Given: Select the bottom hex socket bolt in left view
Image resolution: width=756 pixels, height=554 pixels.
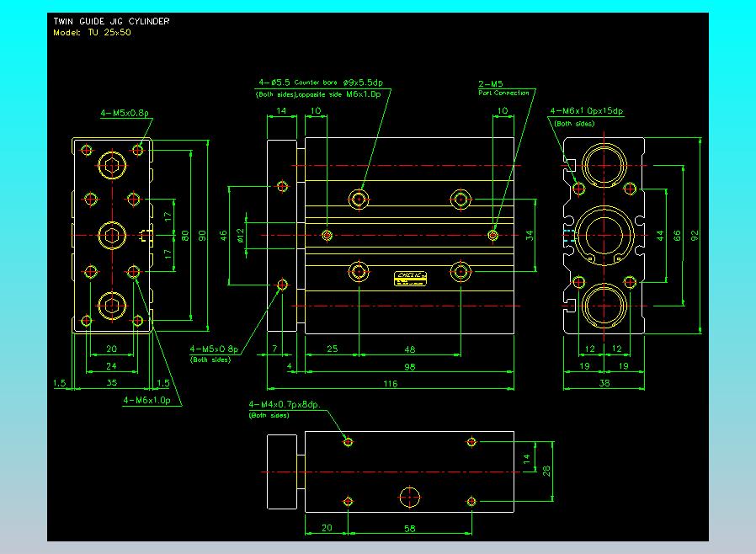Looking at the screenshot, I should pyautogui.click(x=112, y=306).
